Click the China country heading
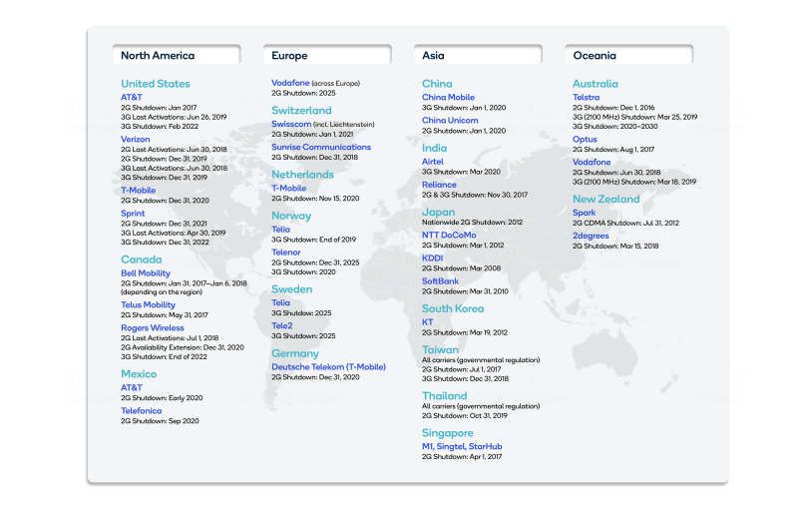This screenshot has height=508, width=812. [437, 84]
